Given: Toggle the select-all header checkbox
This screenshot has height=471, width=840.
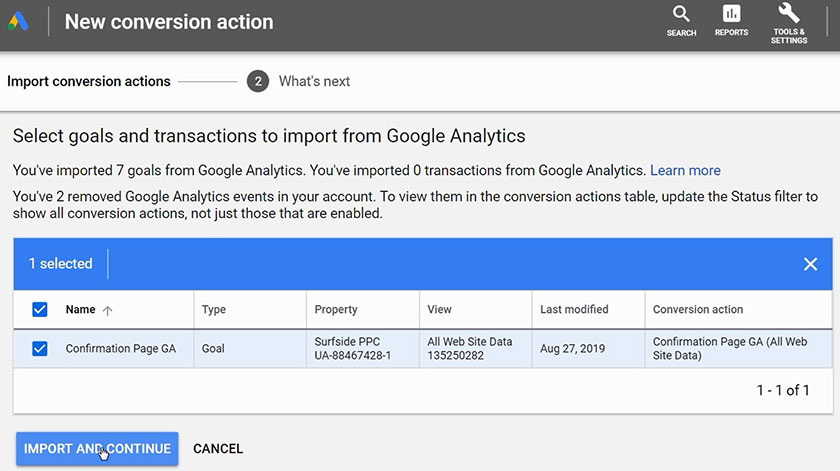Looking at the screenshot, I should coord(40,310).
